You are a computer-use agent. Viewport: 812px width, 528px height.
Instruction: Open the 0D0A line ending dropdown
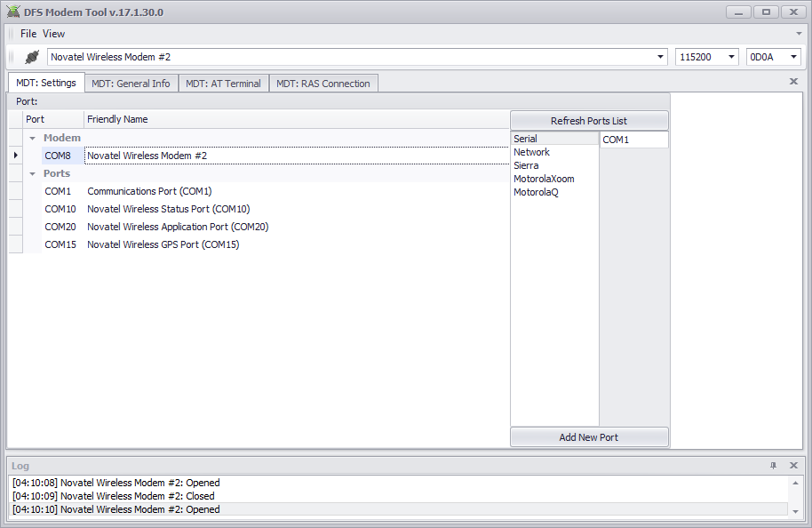coord(793,57)
